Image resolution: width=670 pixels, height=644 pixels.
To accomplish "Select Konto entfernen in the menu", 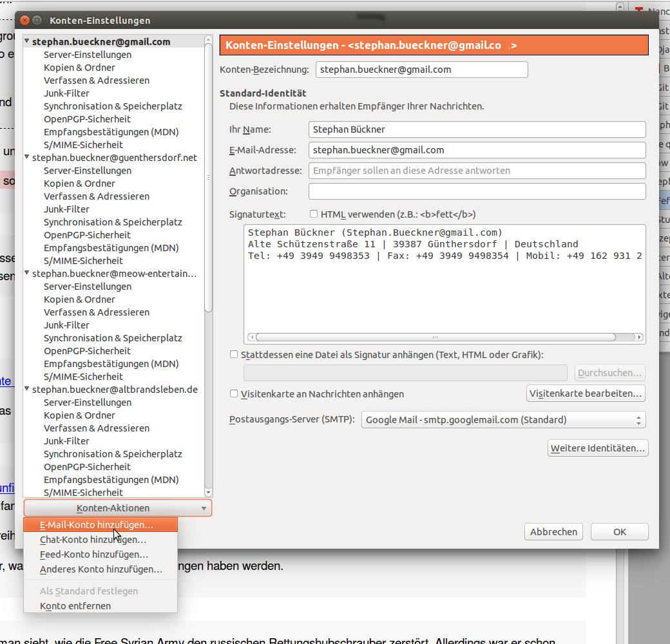I will tap(75, 606).
